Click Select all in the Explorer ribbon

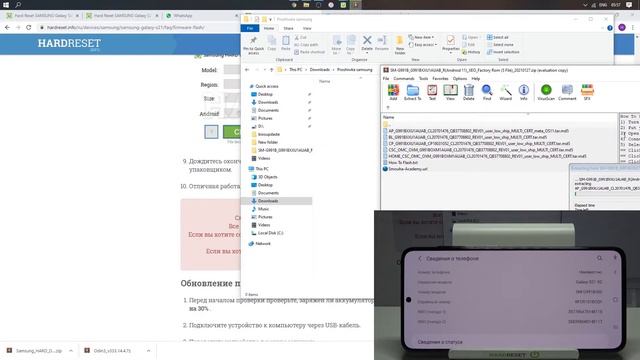(498, 37)
